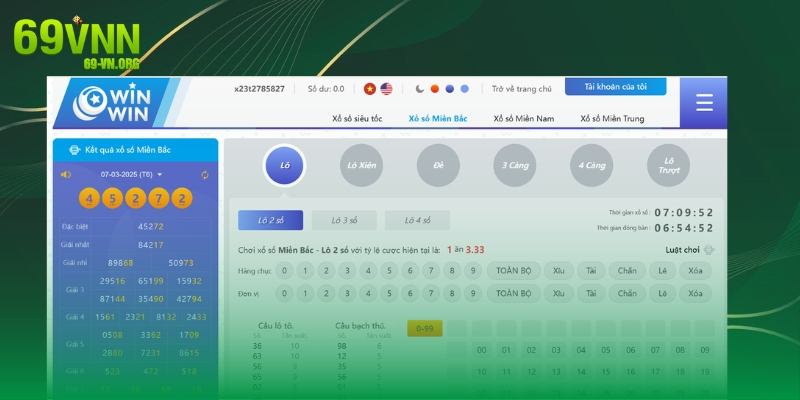Click the first orange result ball 4

tap(89, 198)
